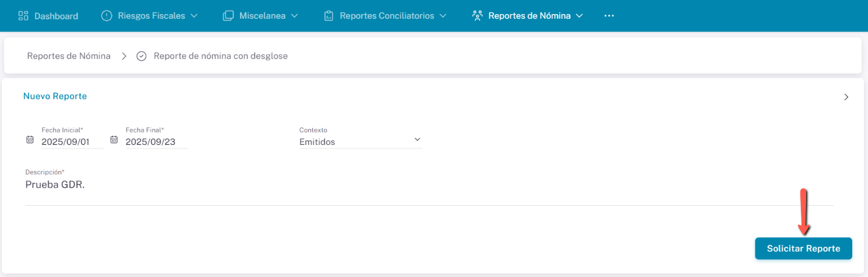
Task: Expand the Reportes de Nómina navigation chevron
Action: (x=579, y=16)
